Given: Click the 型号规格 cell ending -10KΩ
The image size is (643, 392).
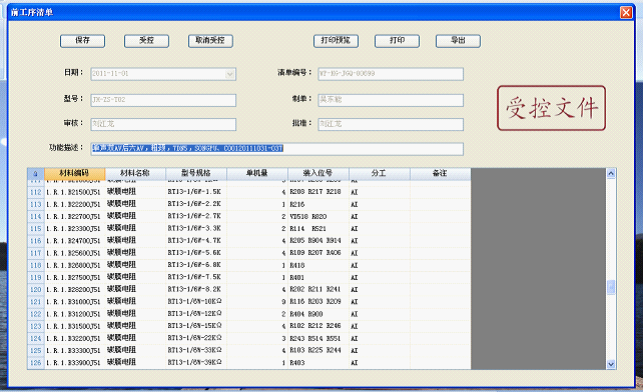Looking at the screenshot, I should click(x=196, y=302).
